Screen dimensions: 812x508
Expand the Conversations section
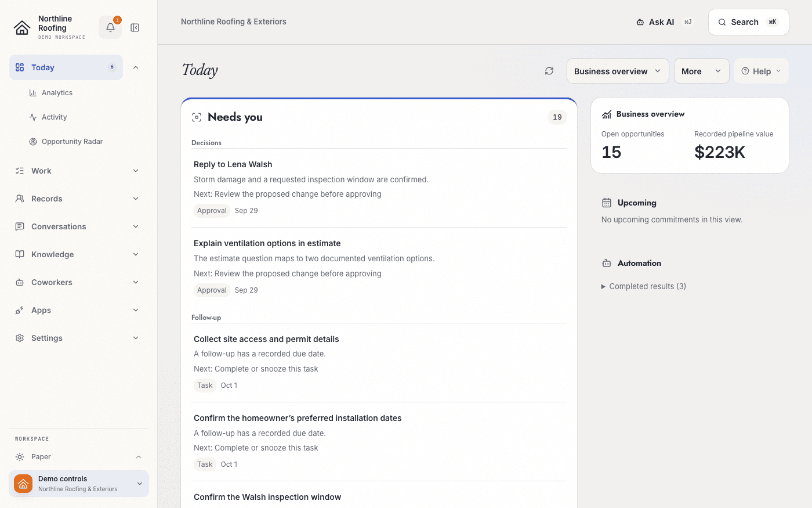(x=136, y=226)
